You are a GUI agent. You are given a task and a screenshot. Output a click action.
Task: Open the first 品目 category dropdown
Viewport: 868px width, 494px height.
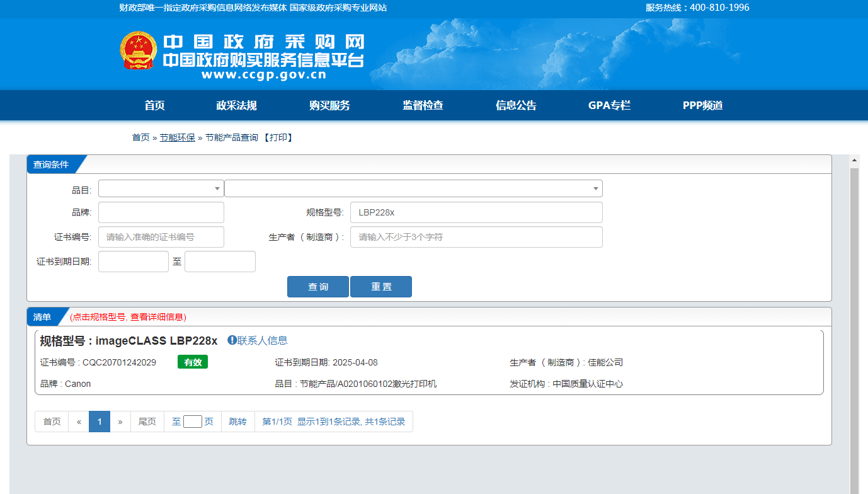pos(161,188)
